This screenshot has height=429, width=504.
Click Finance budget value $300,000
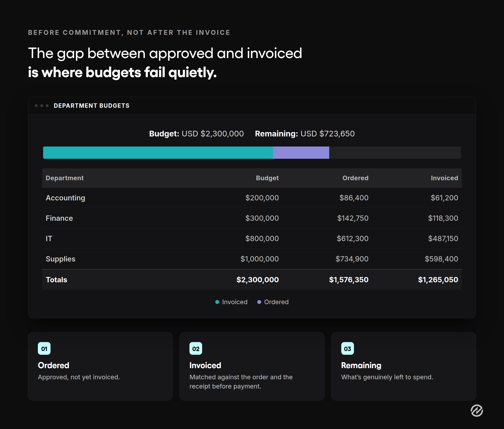click(262, 218)
